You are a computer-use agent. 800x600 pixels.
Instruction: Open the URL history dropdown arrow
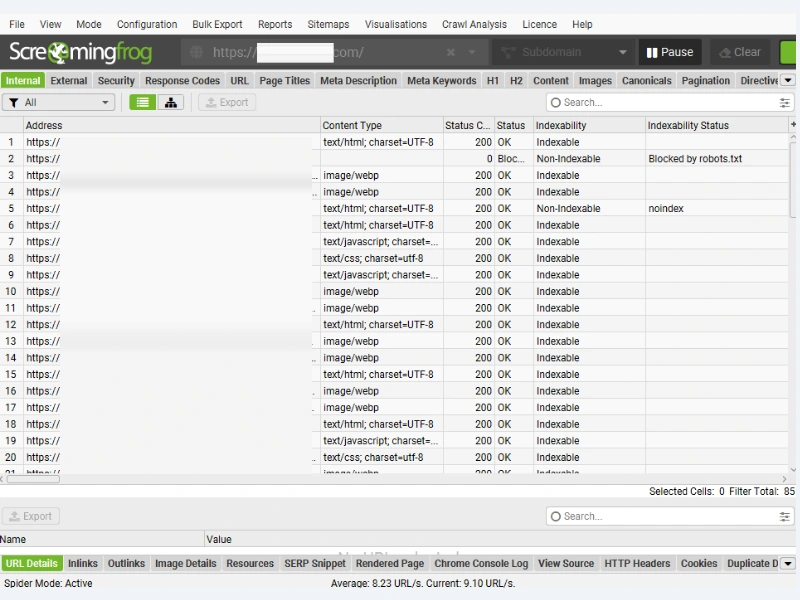[472, 52]
